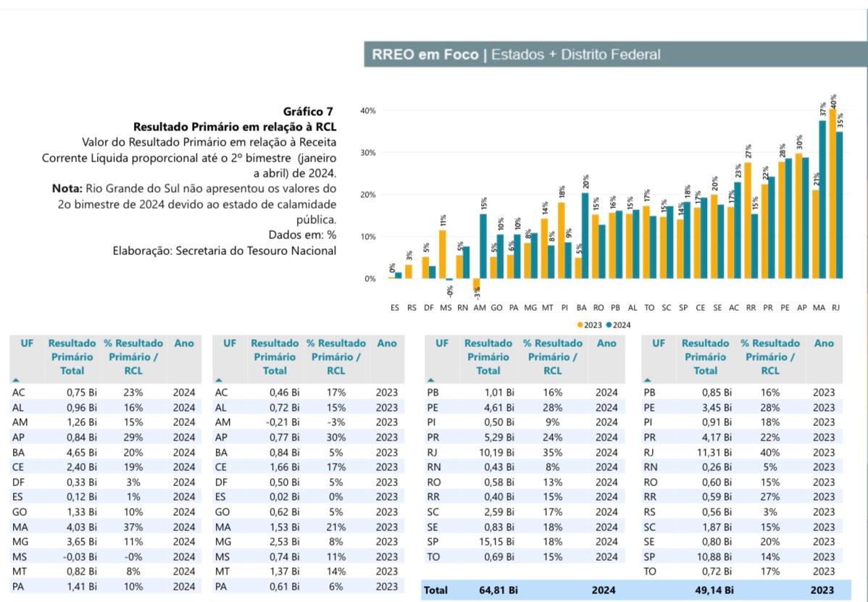This screenshot has width=868, height=602.
Task: Select the 15,15 Bi SP cell
Action: 499,542
